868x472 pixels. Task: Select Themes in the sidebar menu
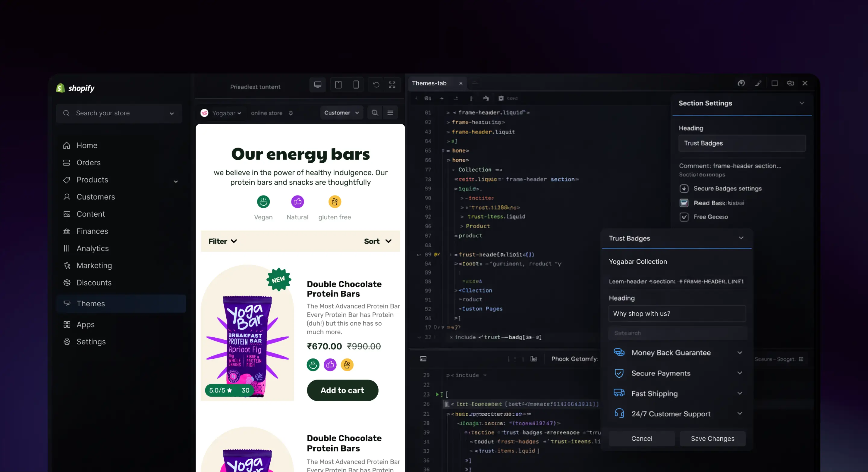[x=90, y=303]
